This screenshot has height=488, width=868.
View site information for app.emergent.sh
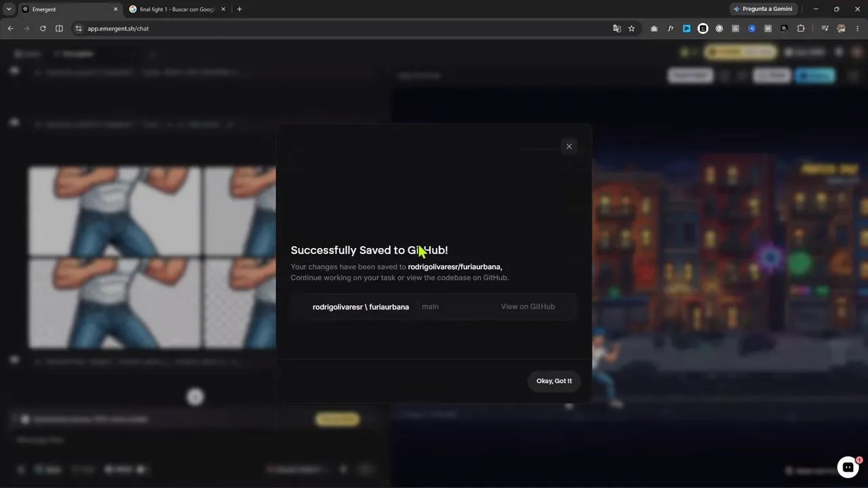[78, 28]
